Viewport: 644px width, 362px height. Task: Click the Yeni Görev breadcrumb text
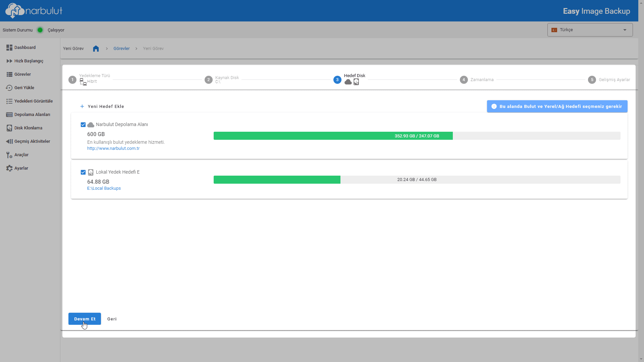tap(153, 49)
